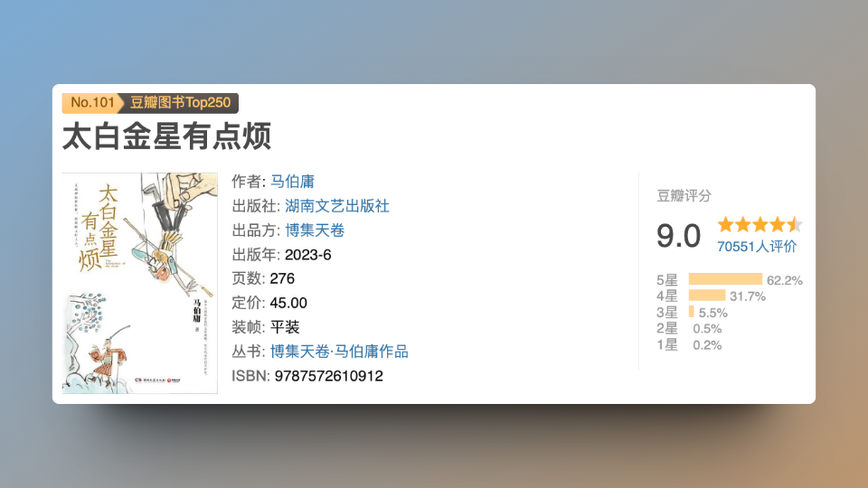
Task: Click the 9.0 rating score
Action: [678, 236]
